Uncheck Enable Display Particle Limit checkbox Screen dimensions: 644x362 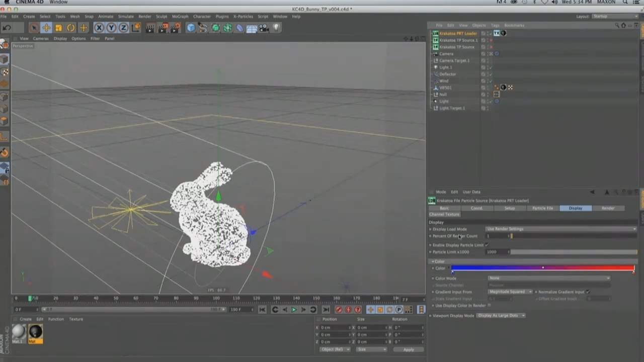(487, 245)
